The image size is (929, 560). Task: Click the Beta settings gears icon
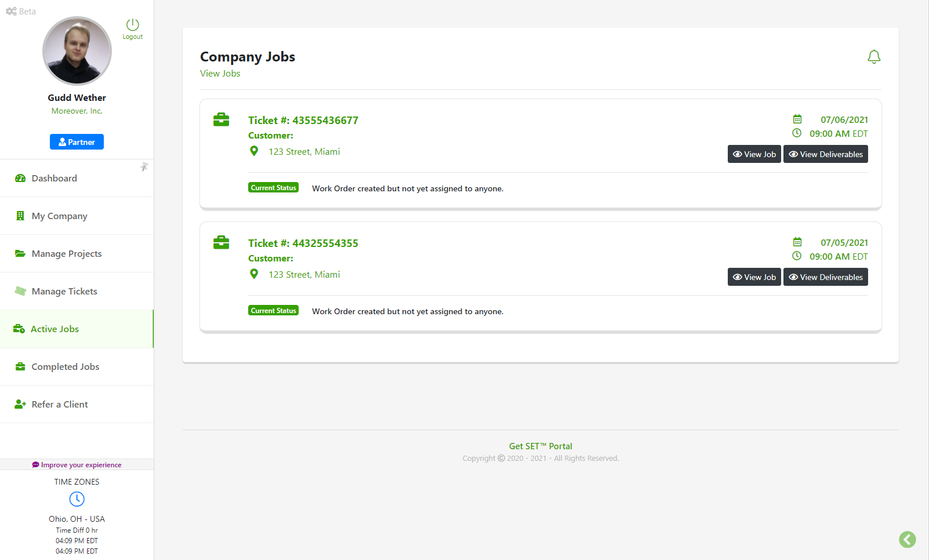click(11, 12)
